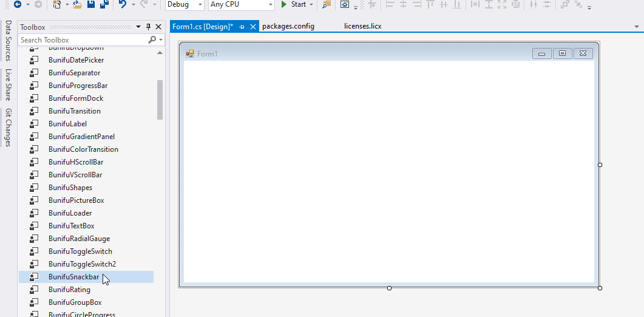This screenshot has height=317, width=644.
Task: Save the current file with Save icon
Action: pyautogui.click(x=91, y=4)
